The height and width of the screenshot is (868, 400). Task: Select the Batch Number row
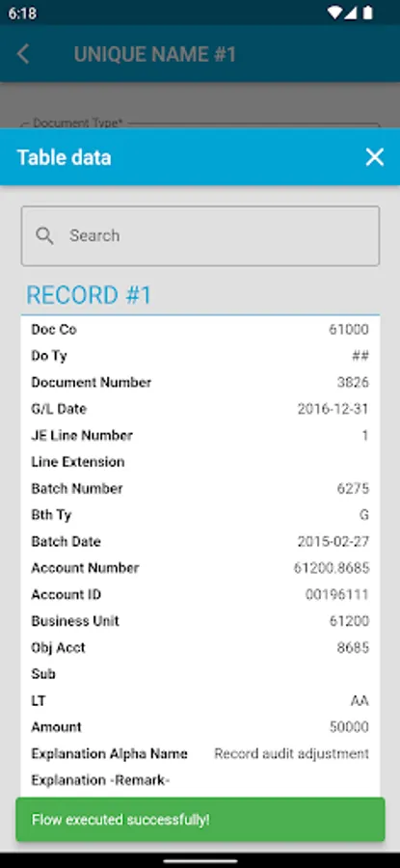[x=200, y=488]
